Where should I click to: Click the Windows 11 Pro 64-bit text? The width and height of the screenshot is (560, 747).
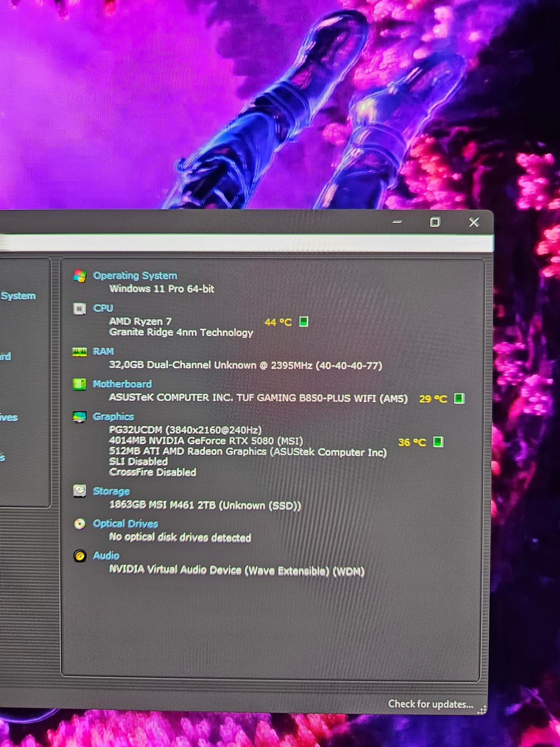(x=162, y=288)
